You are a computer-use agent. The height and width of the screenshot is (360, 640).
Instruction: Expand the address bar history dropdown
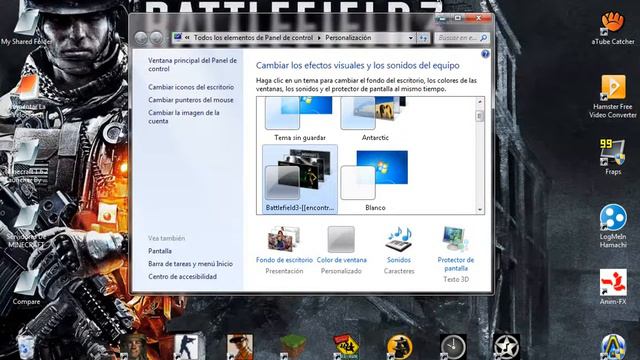click(x=411, y=38)
